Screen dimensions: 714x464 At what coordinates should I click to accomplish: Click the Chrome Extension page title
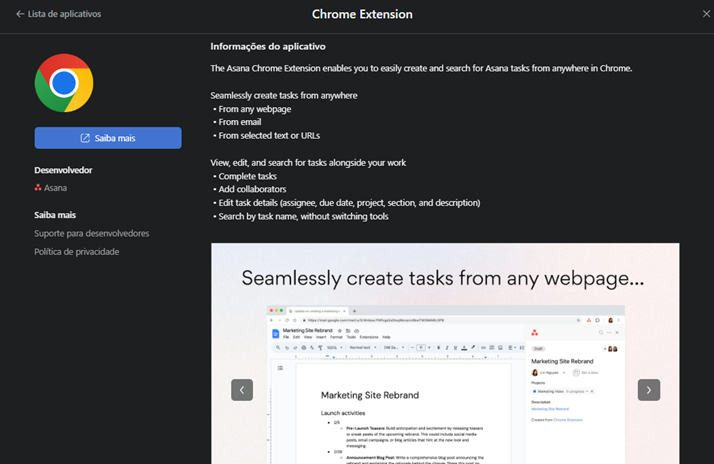[x=362, y=15]
